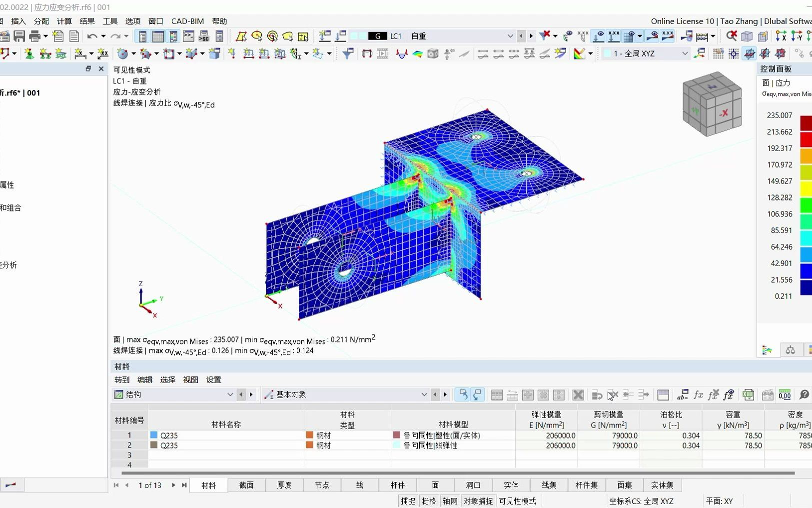Switch to the 截面 table tab
The width and height of the screenshot is (812, 508).
pyautogui.click(x=246, y=485)
